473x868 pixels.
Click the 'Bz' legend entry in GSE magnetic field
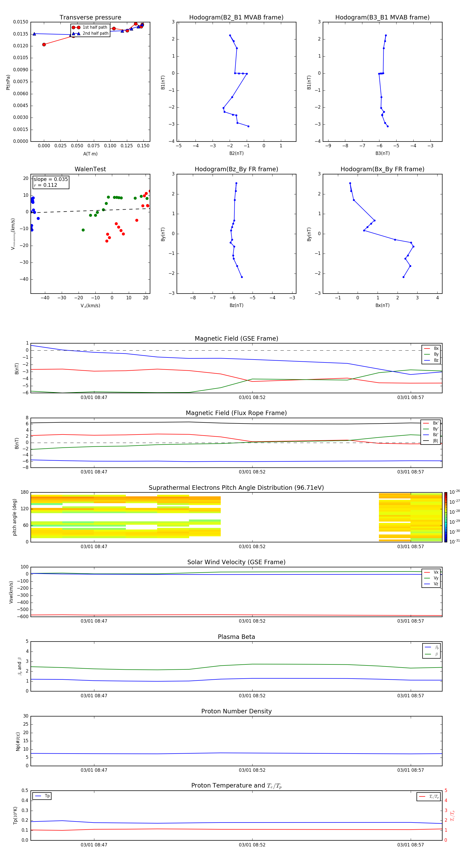(x=431, y=360)
